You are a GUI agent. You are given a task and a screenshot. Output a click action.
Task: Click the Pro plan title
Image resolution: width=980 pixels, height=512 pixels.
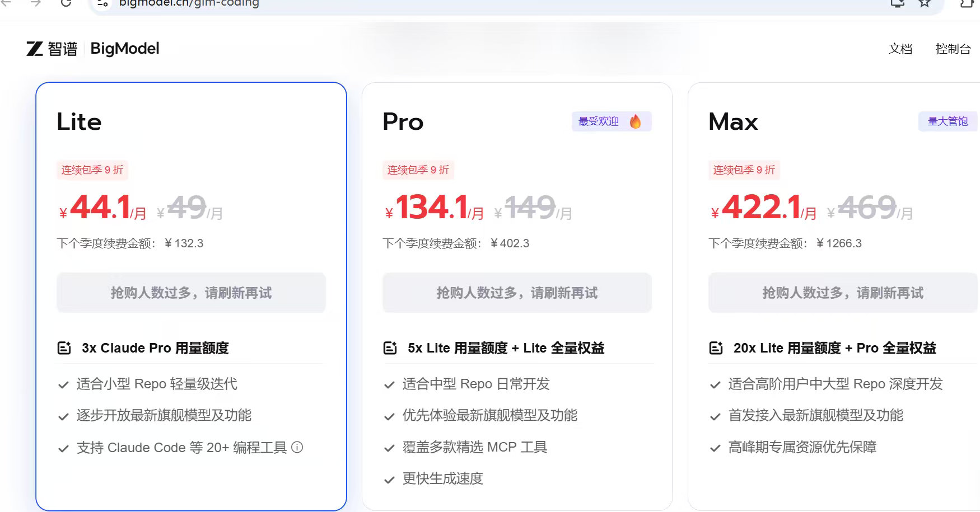tap(403, 122)
